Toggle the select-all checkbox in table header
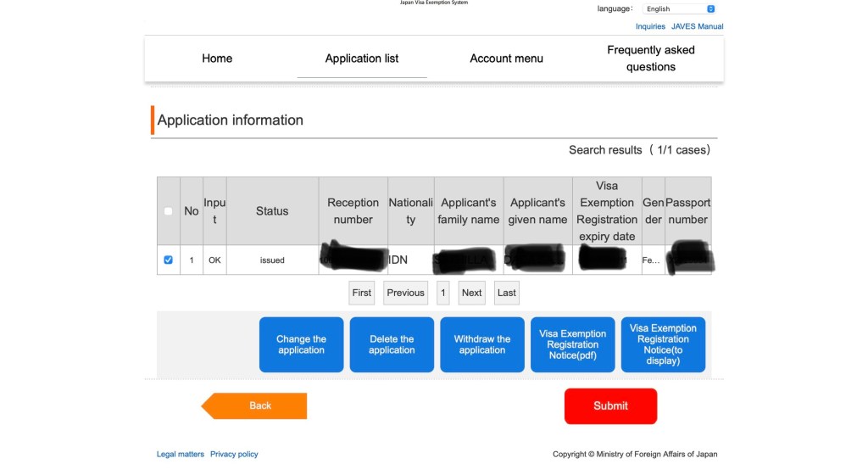 (x=168, y=211)
